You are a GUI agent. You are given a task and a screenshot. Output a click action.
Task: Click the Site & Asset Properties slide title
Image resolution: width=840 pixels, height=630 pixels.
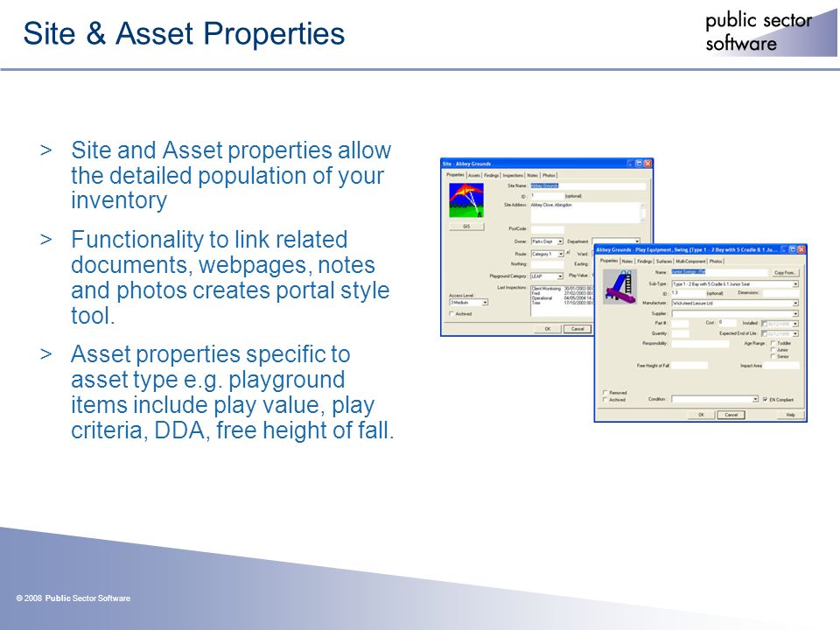pos(184,33)
